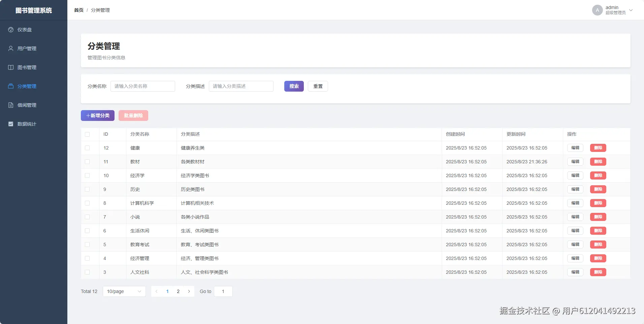Click the admin avatar icon

597,10
